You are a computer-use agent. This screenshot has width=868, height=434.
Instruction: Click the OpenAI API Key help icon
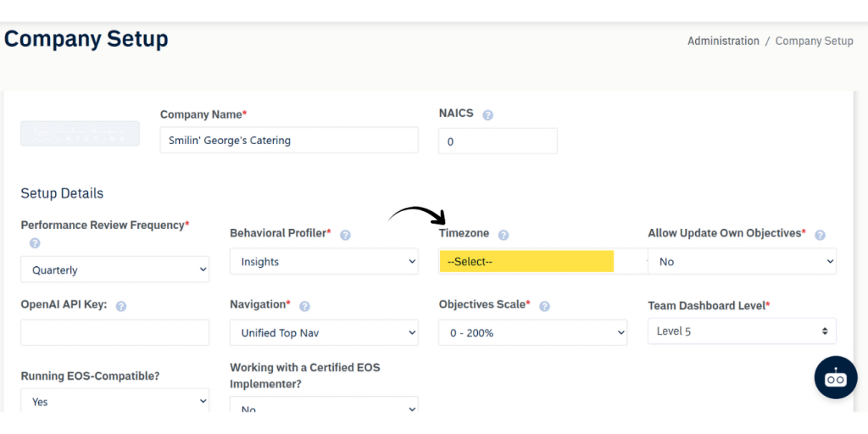click(x=120, y=306)
